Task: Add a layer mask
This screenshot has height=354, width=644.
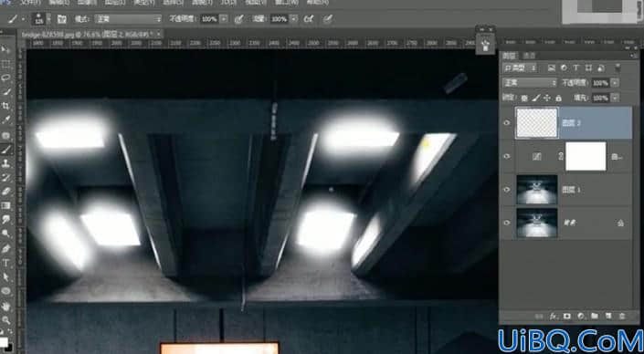Action: 566,316
